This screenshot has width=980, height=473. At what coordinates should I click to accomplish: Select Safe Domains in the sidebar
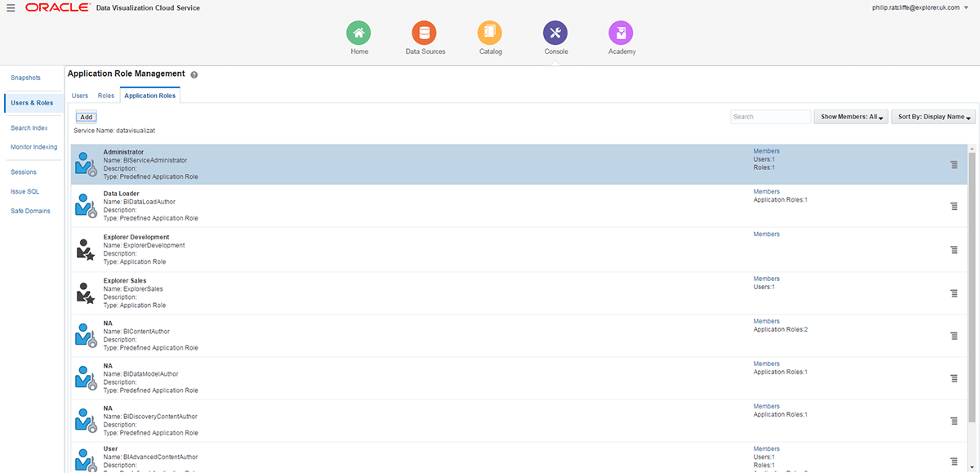pyautogui.click(x=30, y=211)
